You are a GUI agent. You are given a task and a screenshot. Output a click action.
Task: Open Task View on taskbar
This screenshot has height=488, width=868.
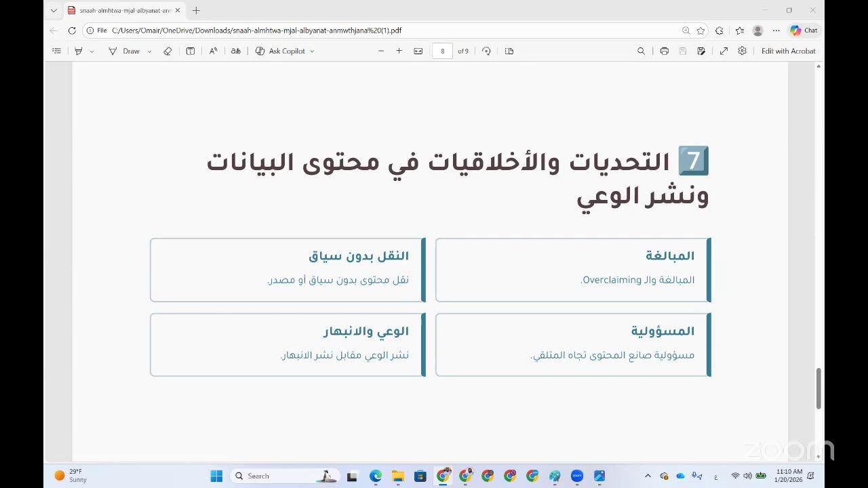pyautogui.click(x=352, y=476)
